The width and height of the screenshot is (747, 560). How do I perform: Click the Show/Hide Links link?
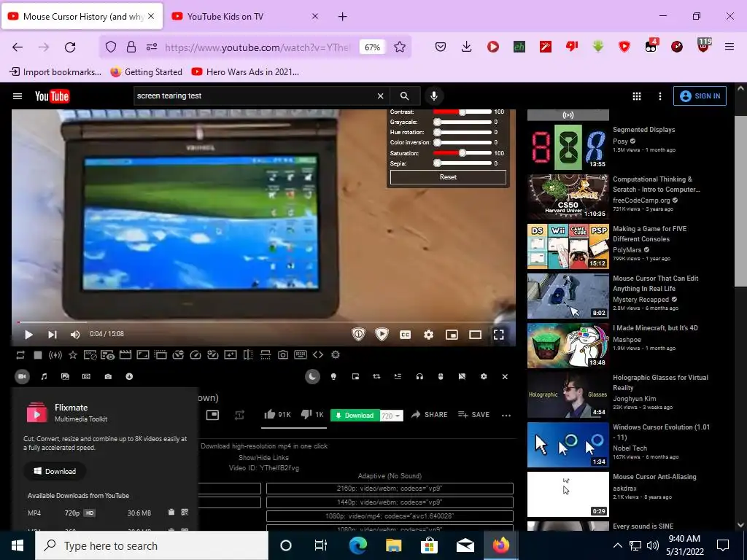pos(263,458)
